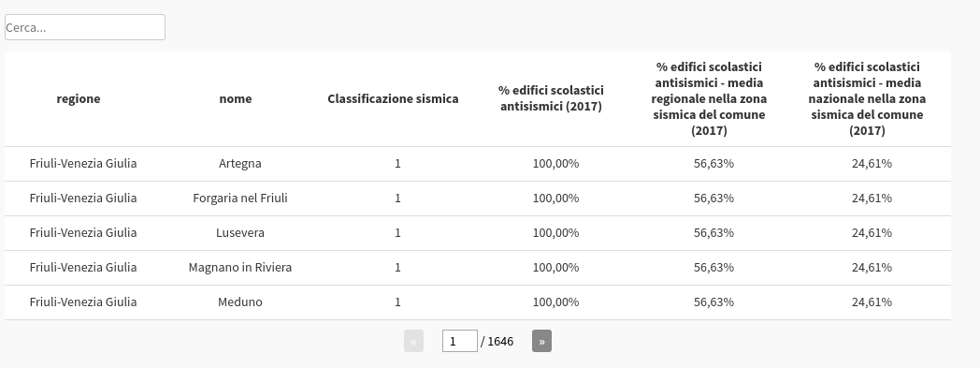980x368 pixels.
Task: Focus the Cerca search field
Action: click(x=85, y=27)
